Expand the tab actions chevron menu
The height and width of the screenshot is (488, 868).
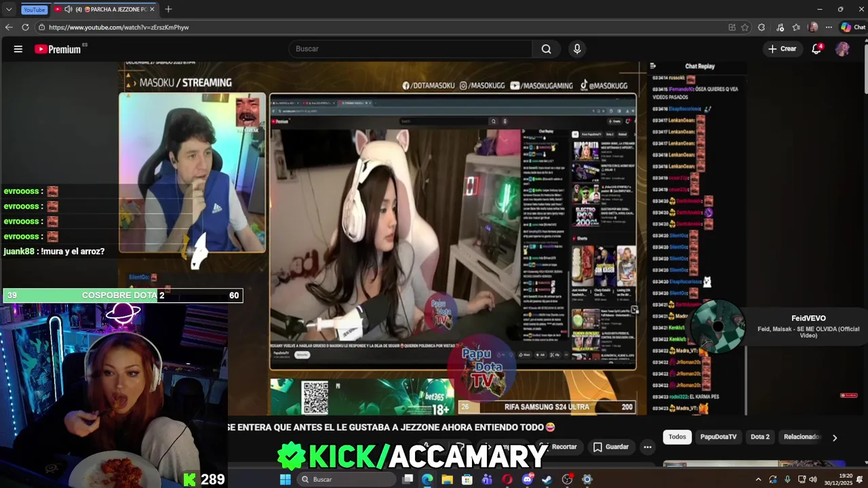[9, 9]
